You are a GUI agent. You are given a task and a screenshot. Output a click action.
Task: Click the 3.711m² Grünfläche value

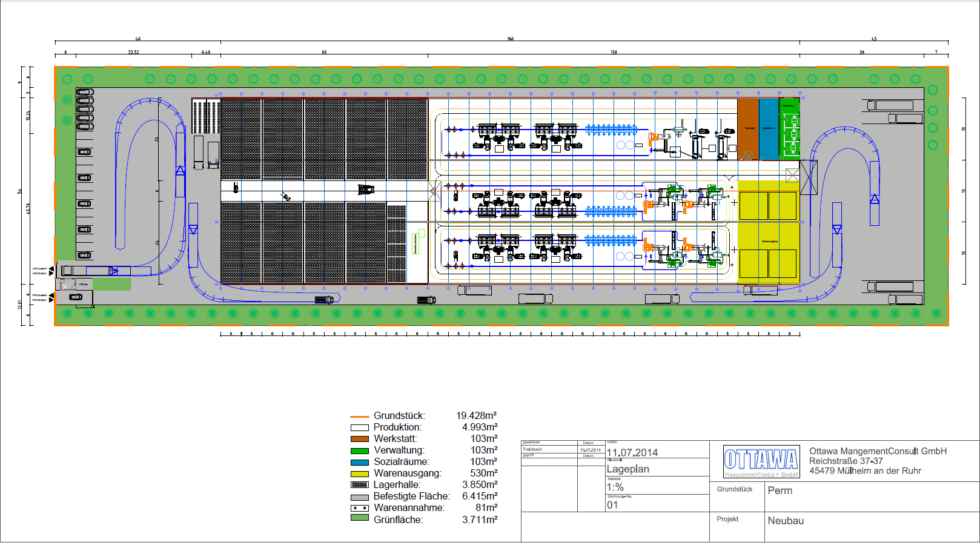coord(480,520)
